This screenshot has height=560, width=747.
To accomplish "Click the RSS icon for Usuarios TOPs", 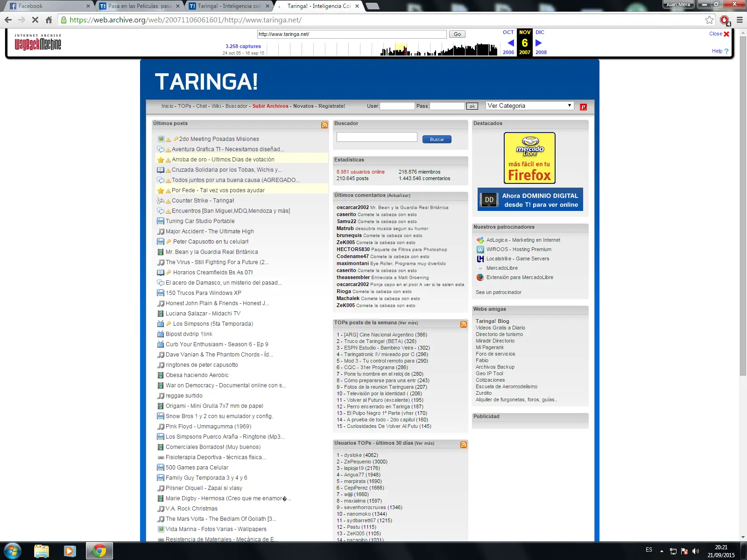I will coord(464,445).
